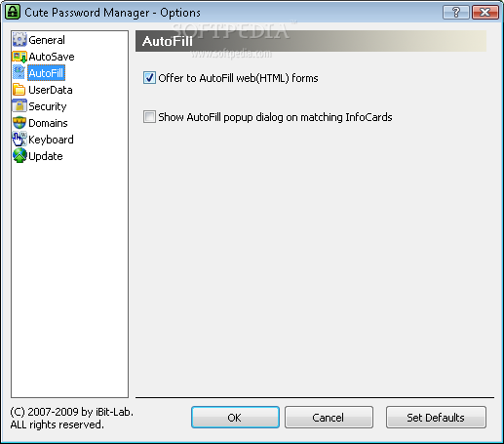Click the AutoFill icon in sidebar
Screen dimensions: 504x444
coord(19,72)
